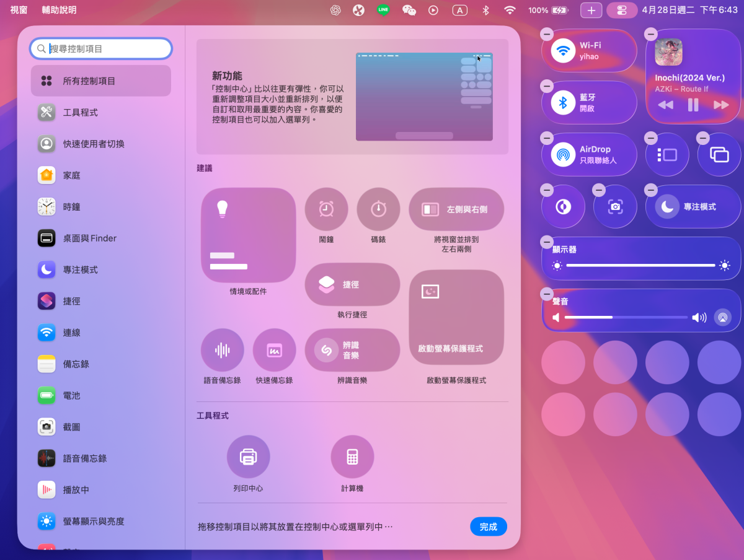The width and height of the screenshot is (744, 560).
Task: Add the 辨識音樂 control
Action: click(352, 350)
